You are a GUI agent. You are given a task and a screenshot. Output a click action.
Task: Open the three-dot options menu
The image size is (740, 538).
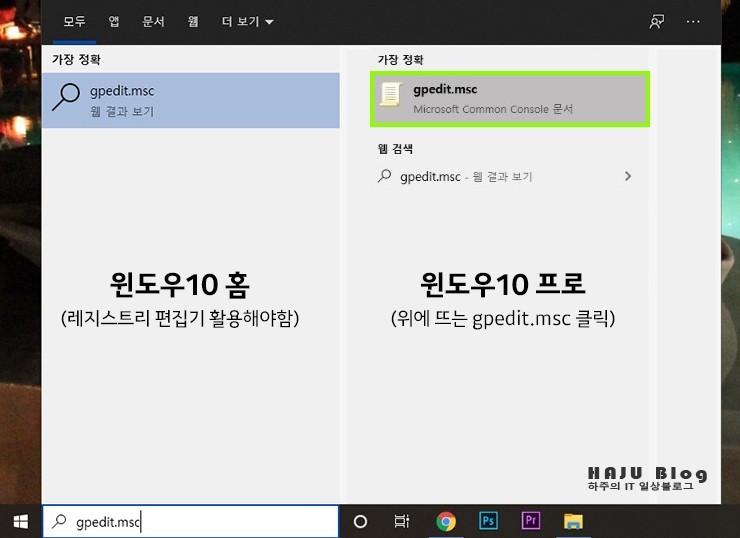point(693,22)
